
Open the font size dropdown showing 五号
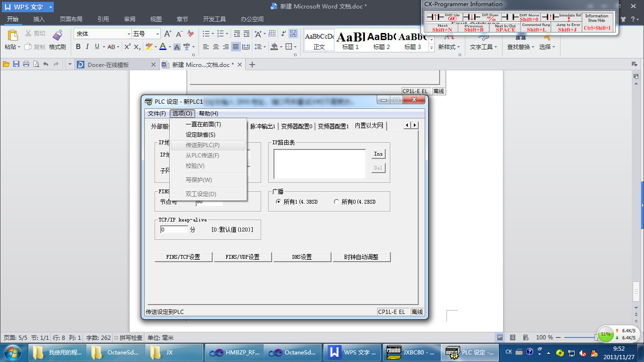pyautogui.click(x=157, y=34)
